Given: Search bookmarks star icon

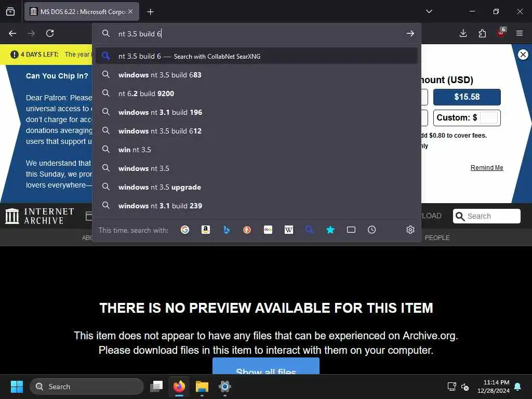Looking at the screenshot, I should pyautogui.click(x=330, y=230).
